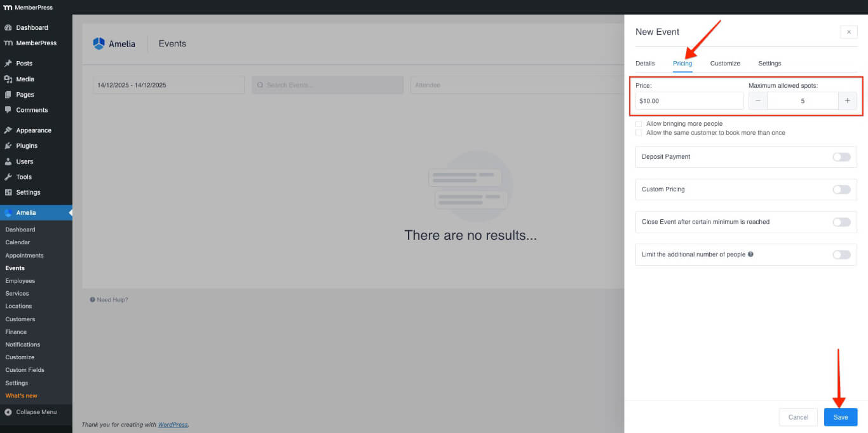868x433 pixels.
Task: Turn on the Custom Pricing switch
Action: [841, 189]
